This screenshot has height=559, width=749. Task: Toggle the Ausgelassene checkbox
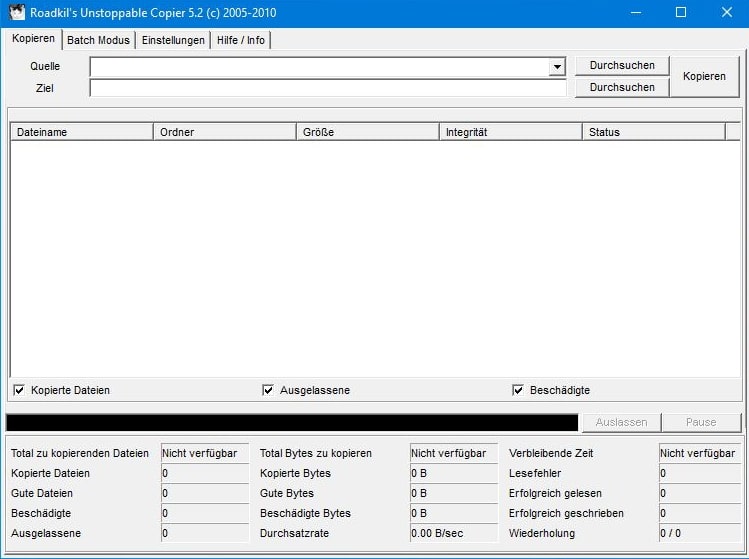point(268,390)
